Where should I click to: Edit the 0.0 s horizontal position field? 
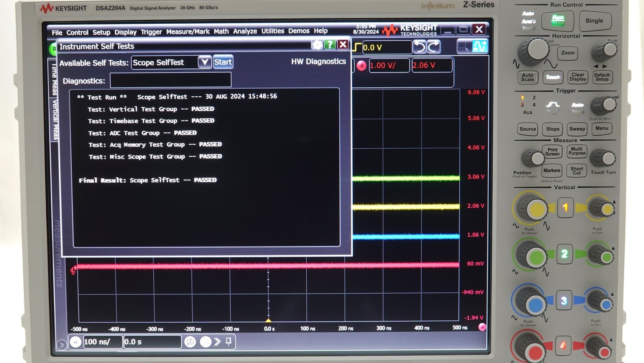[x=152, y=342]
